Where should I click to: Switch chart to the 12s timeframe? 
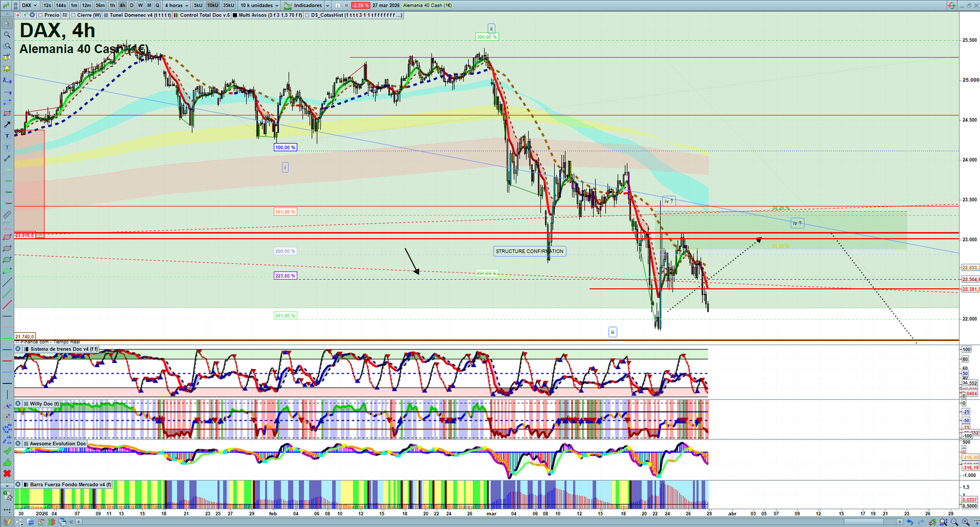pos(47,6)
